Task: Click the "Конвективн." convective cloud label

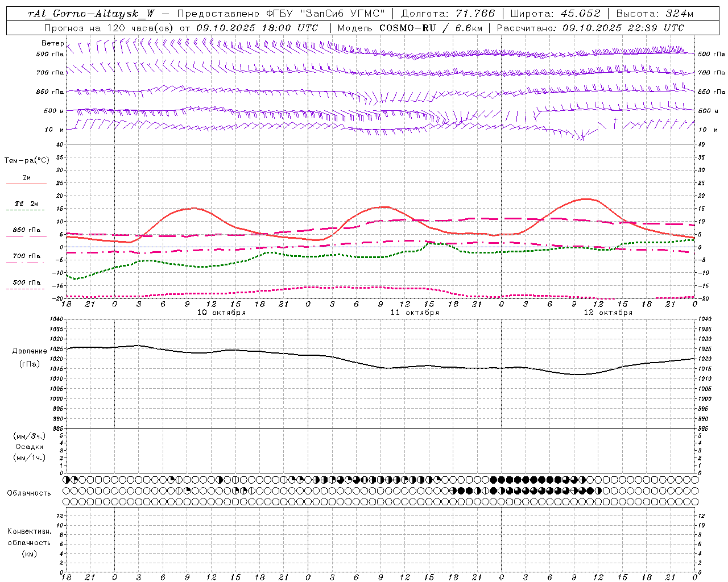Action: (x=29, y=531)
